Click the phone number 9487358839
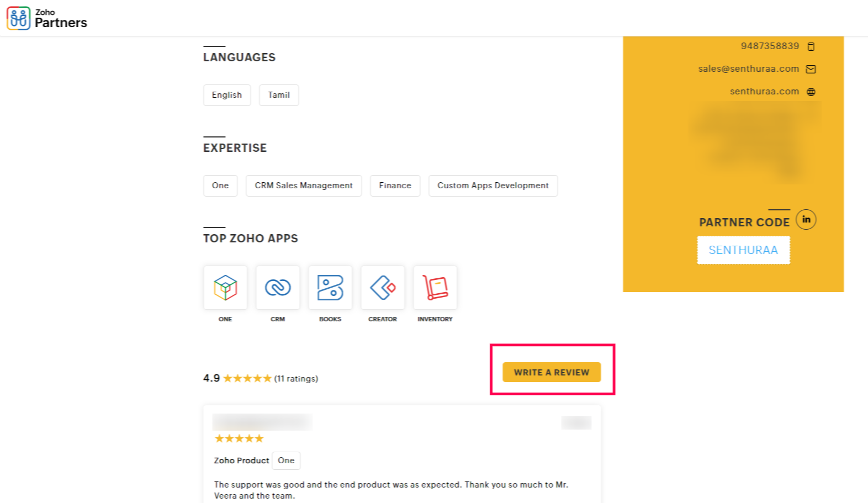 coord(770,46)
